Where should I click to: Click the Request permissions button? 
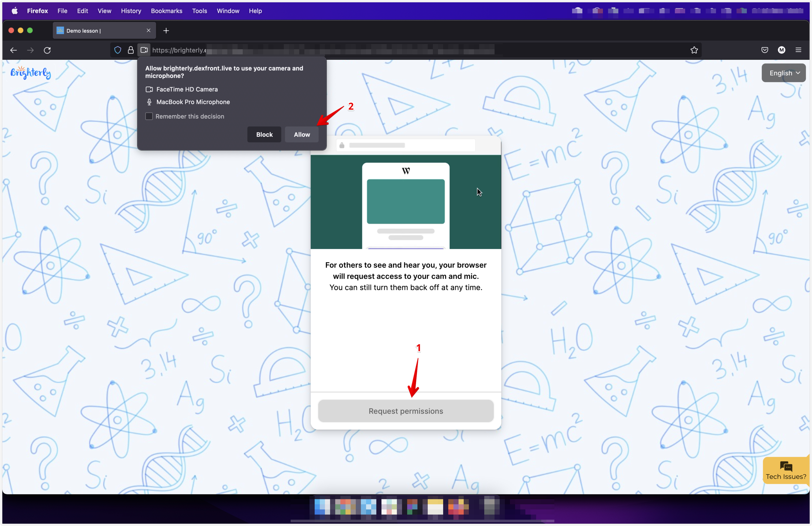click(406, 411)
